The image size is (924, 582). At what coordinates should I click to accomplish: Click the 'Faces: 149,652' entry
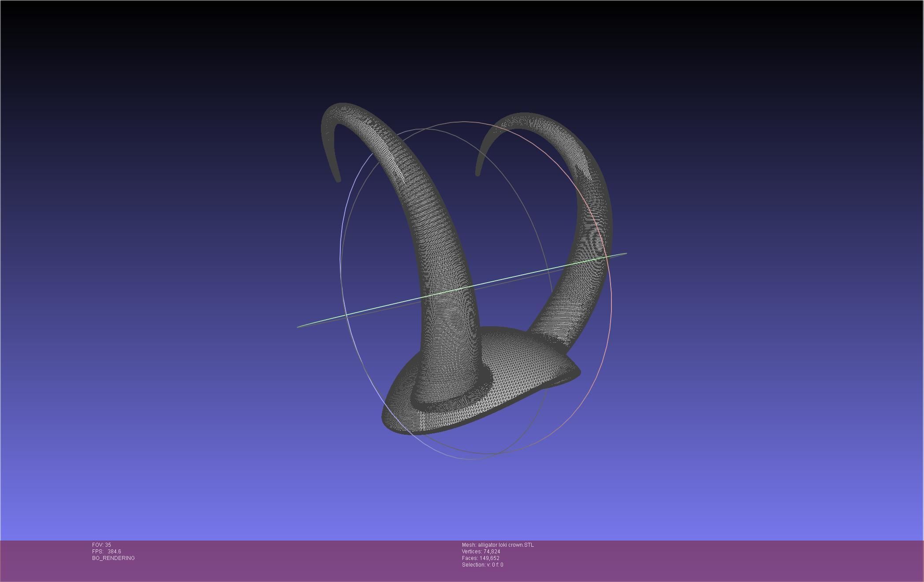click(x=481, y=558)
